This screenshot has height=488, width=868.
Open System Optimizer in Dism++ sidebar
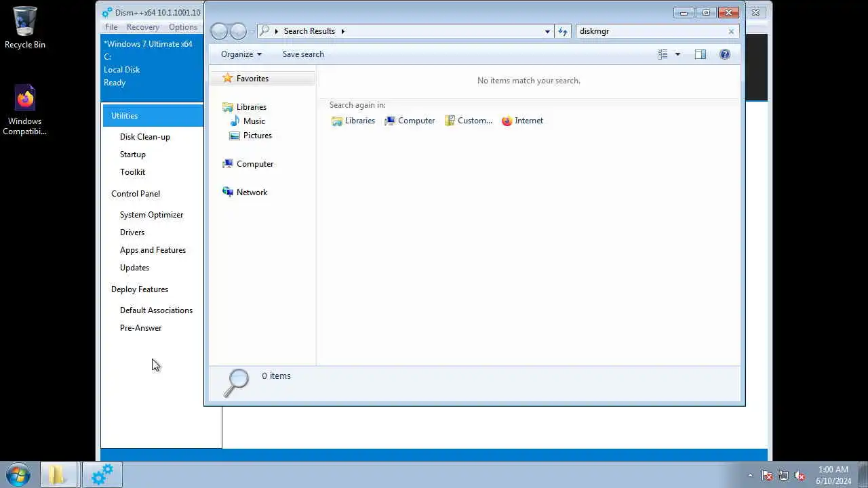[152, 215]
